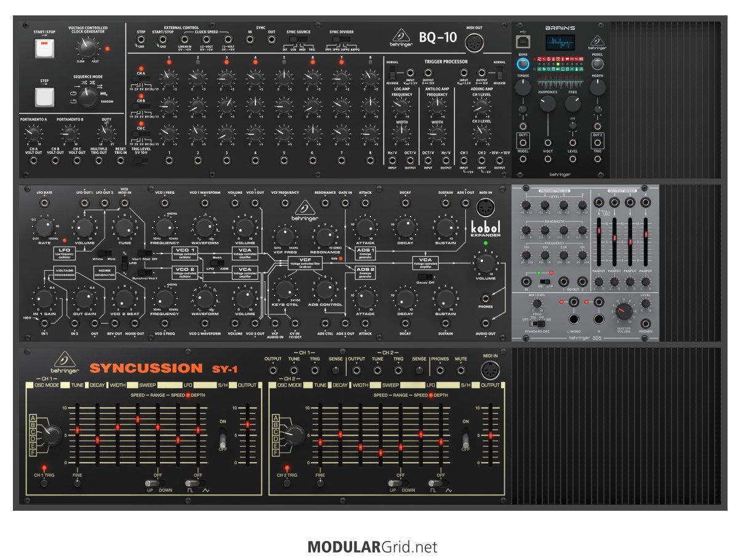This screenshot has width=746, height=560.
Task: Click the Brains OUT 1 jack
Action: point(523,143)
